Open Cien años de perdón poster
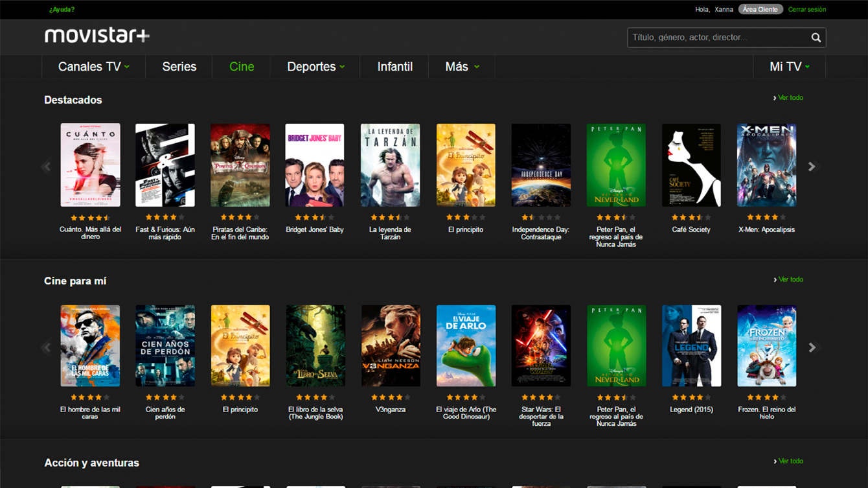868x488 pixels. [x=165, y=346]
